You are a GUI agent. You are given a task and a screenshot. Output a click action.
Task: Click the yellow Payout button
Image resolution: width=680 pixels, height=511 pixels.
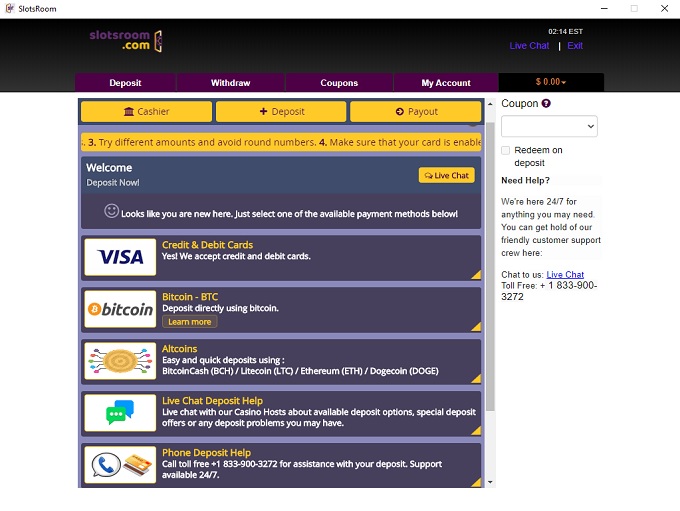pos(415,111)
